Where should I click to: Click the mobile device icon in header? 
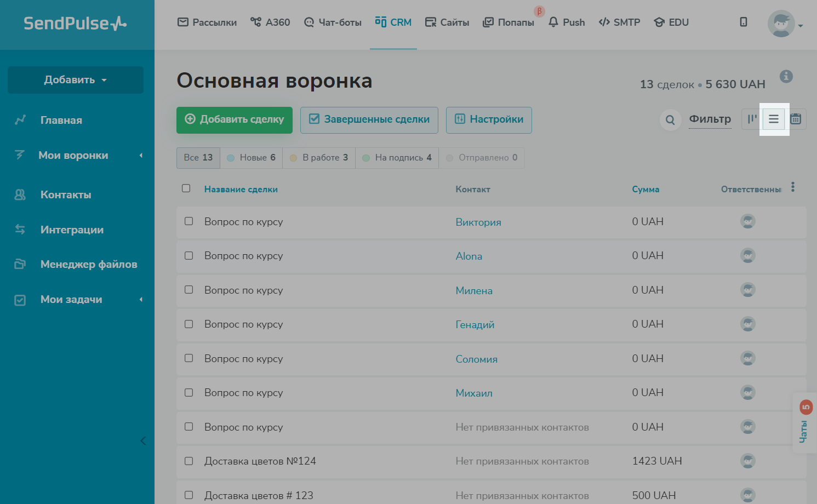click(x=744, y=22)
